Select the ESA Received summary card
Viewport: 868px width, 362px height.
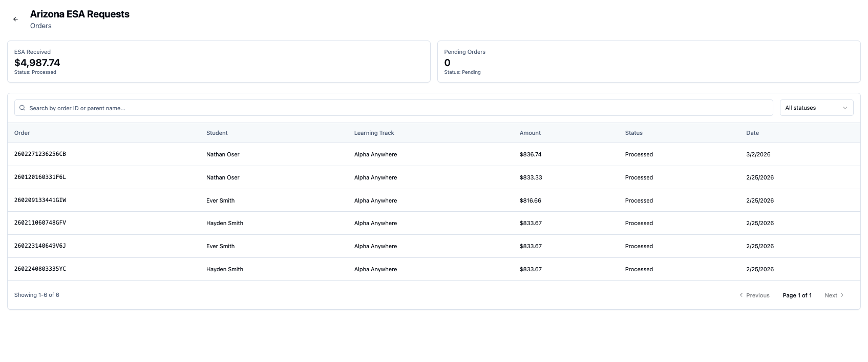[x=219, y=62]
